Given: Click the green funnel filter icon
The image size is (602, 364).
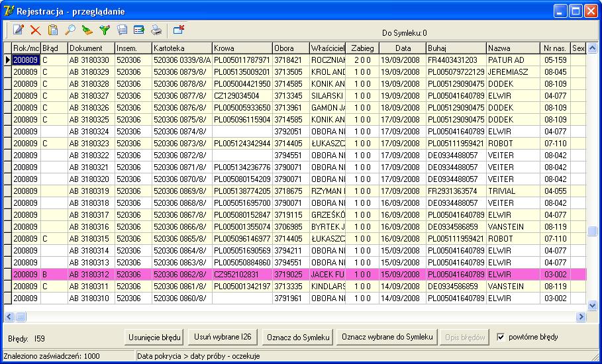Looking at the screenshot, I should tap(105, 30).
